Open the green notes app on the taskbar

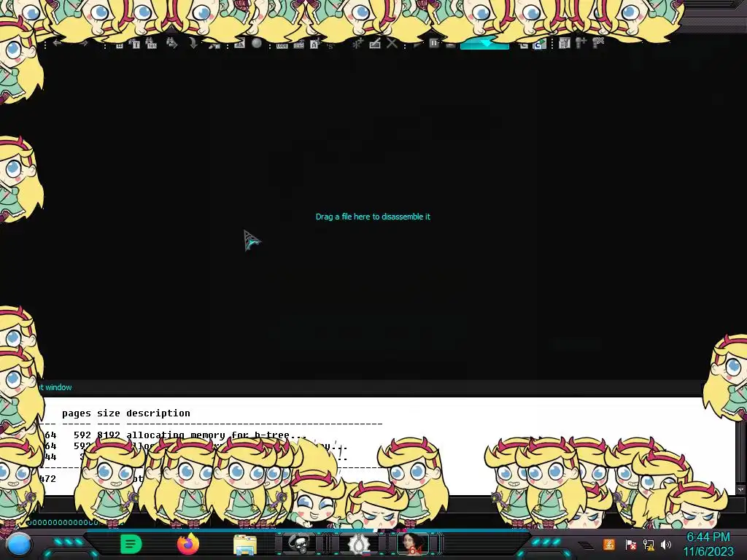[131, 544]
